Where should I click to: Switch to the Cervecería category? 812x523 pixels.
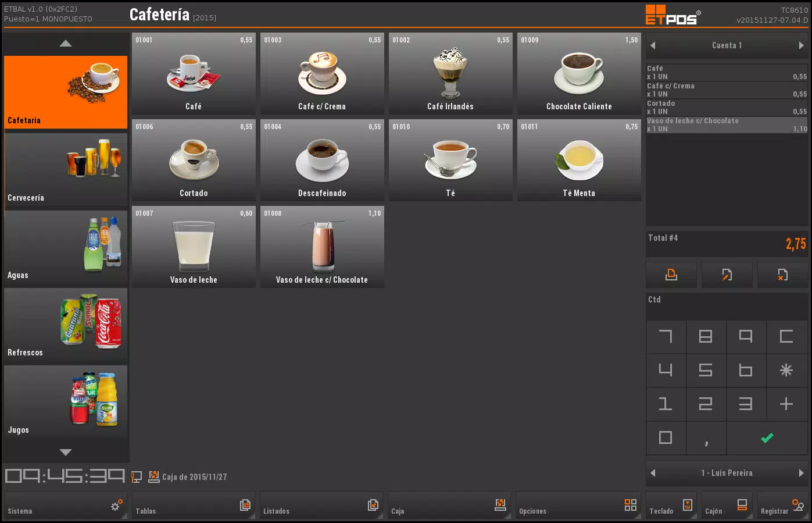tap(66, 169)
